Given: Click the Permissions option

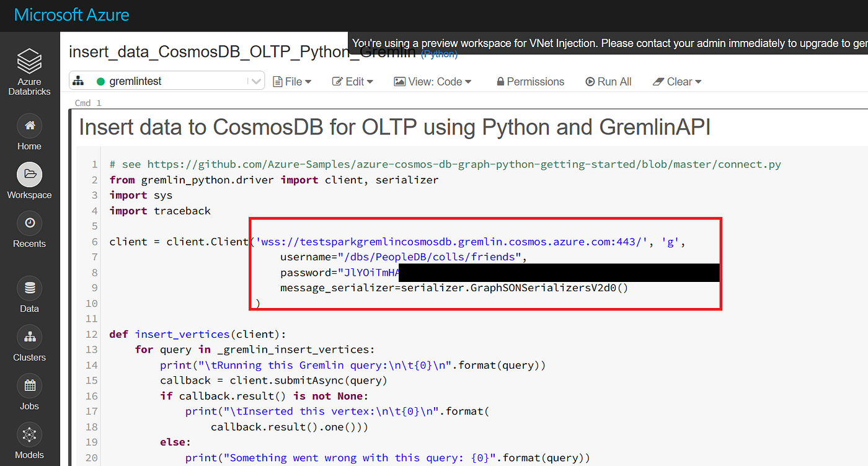Looking at the screenshot, I should [x=536, y=81].
